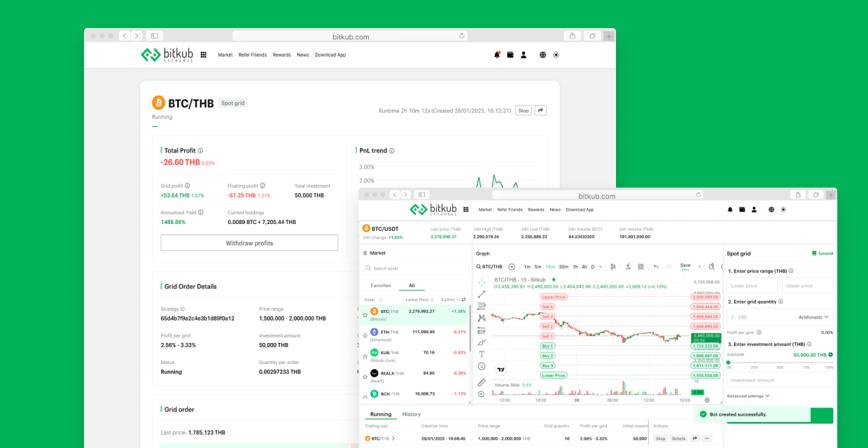This screenshot has width=868, height=448.
Task: Click Refer Friends in rear window
Action: tap(252, 55)
